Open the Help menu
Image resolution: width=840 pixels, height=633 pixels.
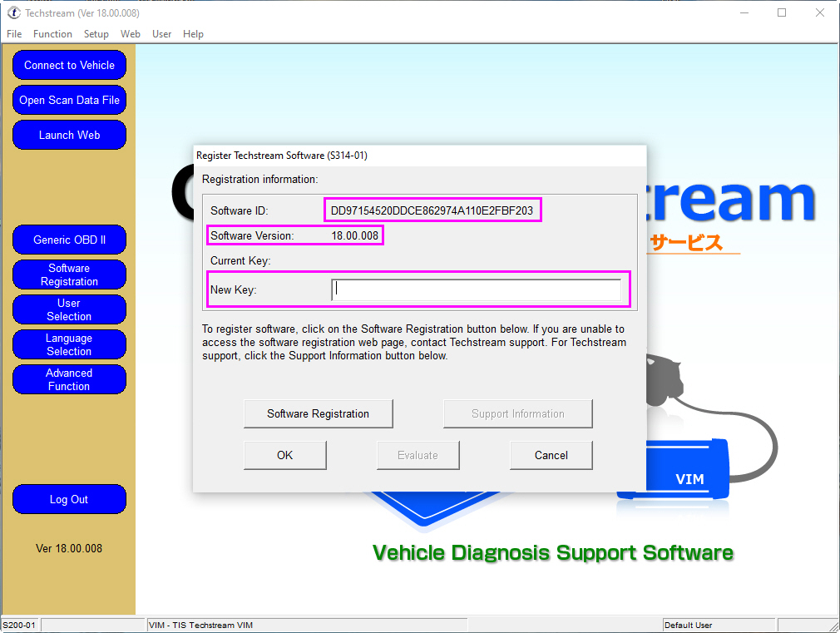tap(193, 34)
